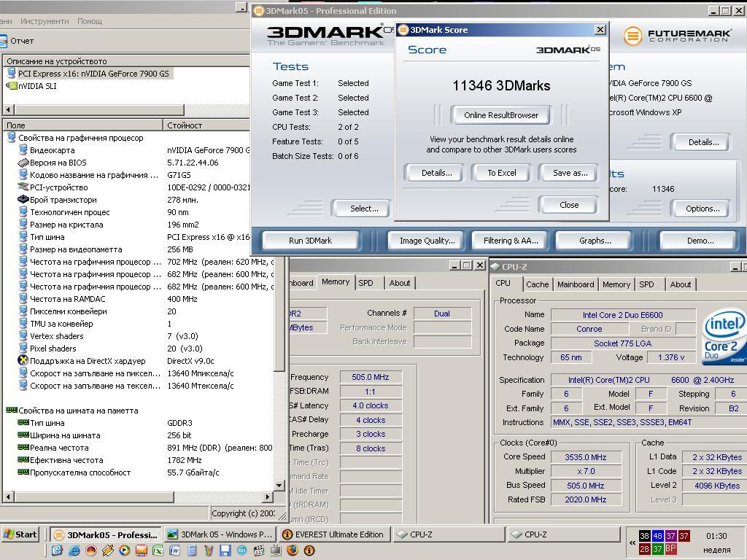Click the DirectX hardware support row icon
747x560 pixels.
[23, 360]
